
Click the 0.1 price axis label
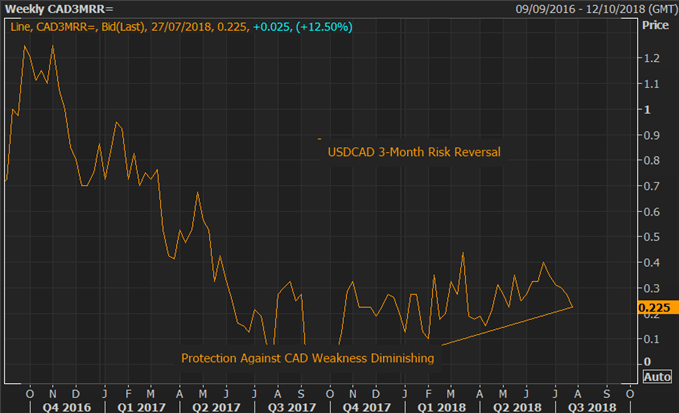652,339
